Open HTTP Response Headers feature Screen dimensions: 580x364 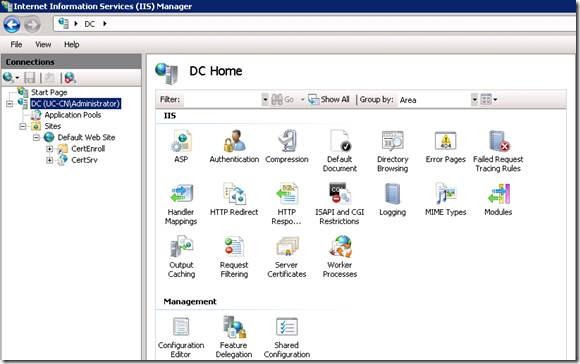point(287,204)
